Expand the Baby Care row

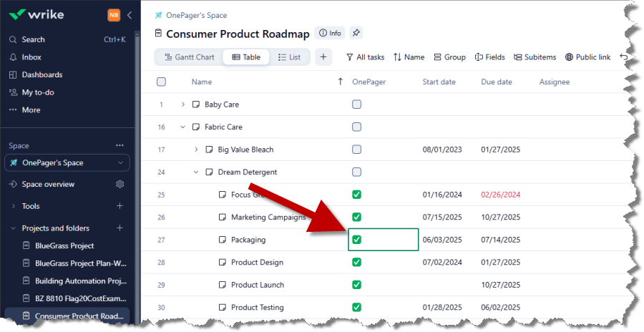point(183,104)
